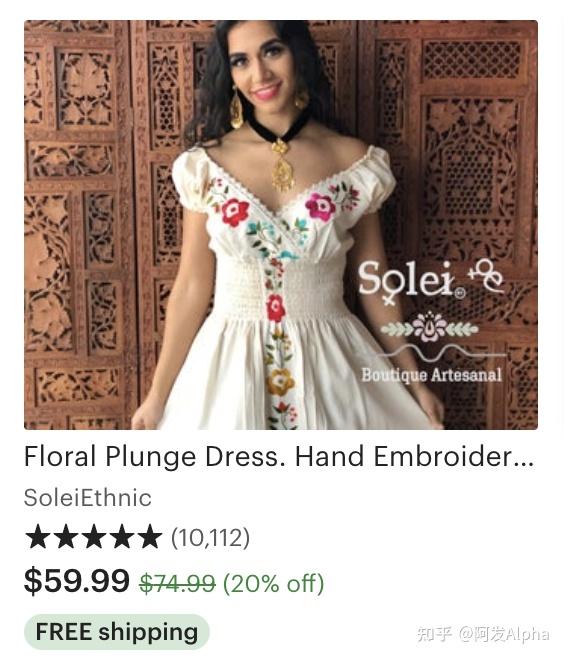Click the decorative swirl symbol beside the Solei logo
This screenshot has width=564, height=660.
487,276
